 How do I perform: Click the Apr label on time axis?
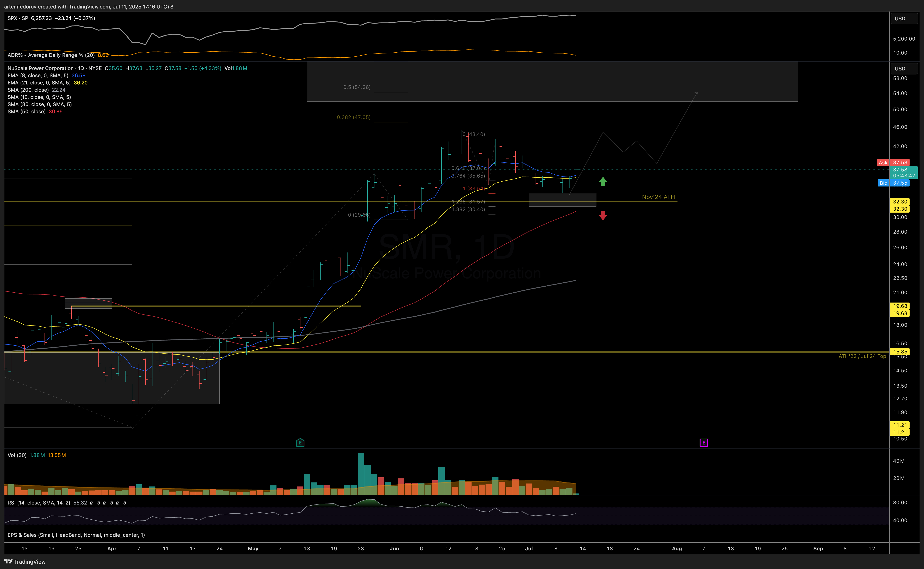[x=112, y=548]
